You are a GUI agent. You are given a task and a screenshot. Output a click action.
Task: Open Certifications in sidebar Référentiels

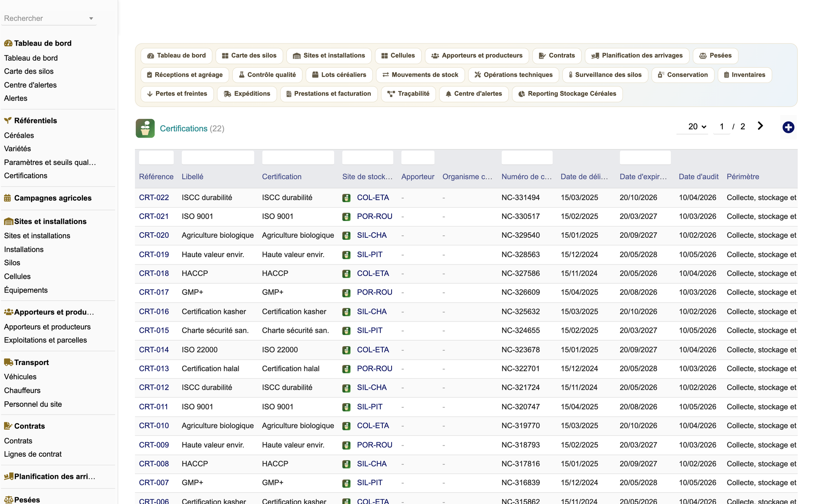pyautogui.click(x=26, y=176)
